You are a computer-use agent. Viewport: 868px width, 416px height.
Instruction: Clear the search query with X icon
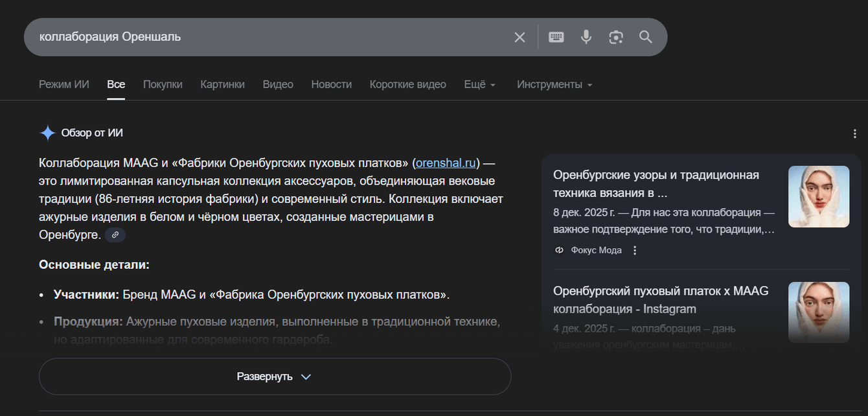tap(520, 37)
